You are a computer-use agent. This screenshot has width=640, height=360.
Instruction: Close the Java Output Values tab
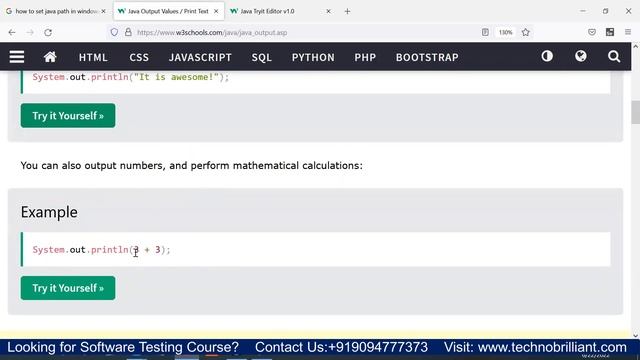coord(216,11)
